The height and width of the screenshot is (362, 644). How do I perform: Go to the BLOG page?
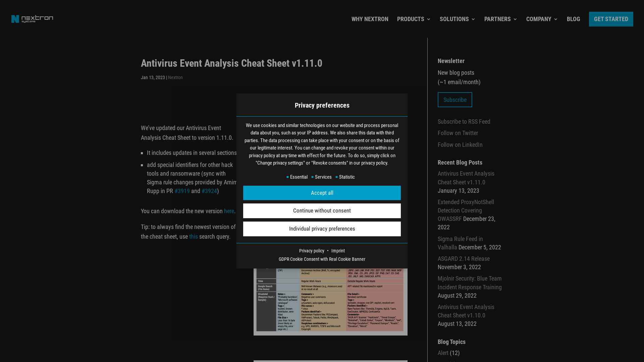(573, 19)
